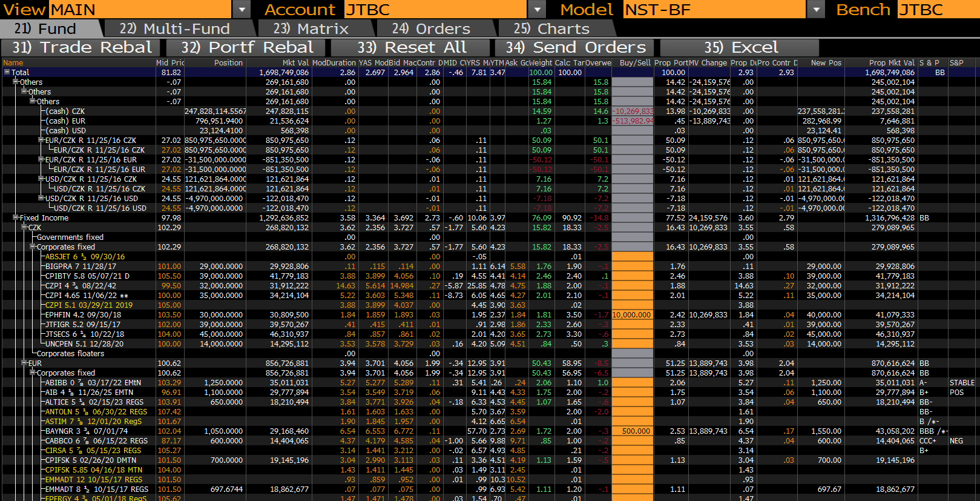
Task: Collapse the EUR/CZK R 11/25/16 EUR parent node
Action: click(x=41, y=159)
